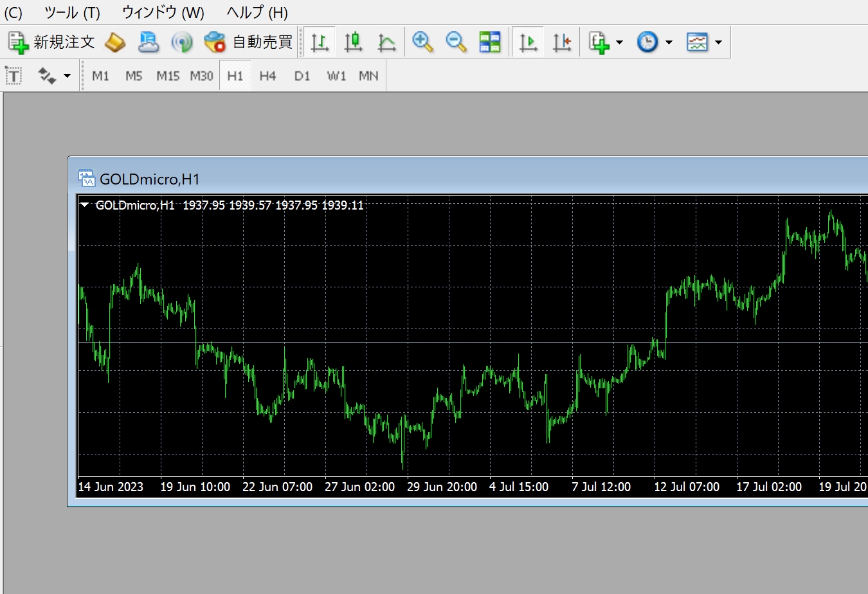Expand the arrows objects dropdown

67,76
